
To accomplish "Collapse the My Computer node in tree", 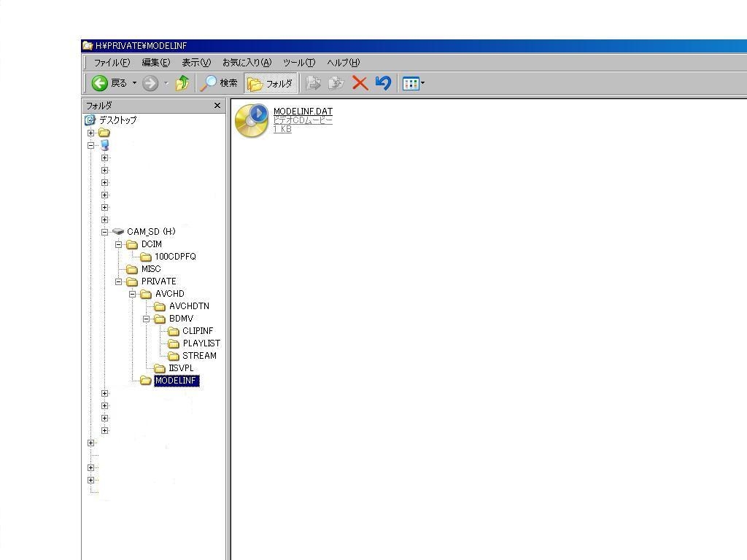I will (x=91, y=146).
